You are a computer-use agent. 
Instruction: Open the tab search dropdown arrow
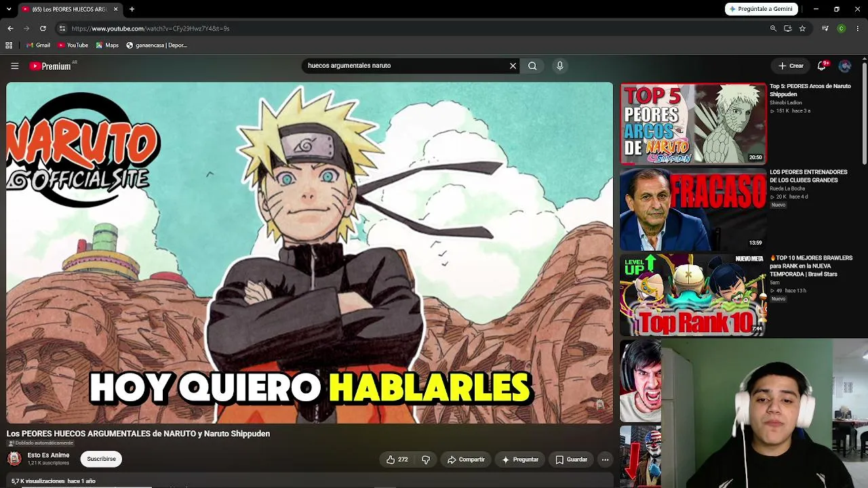(x=9, y=9)
